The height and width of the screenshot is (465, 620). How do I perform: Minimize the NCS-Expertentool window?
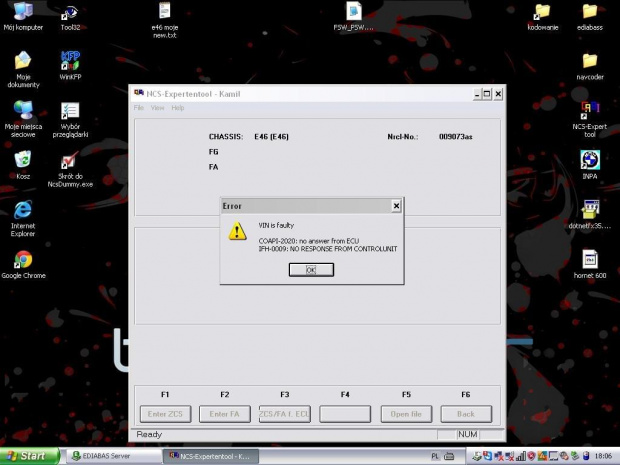click(x=477, y=94)
